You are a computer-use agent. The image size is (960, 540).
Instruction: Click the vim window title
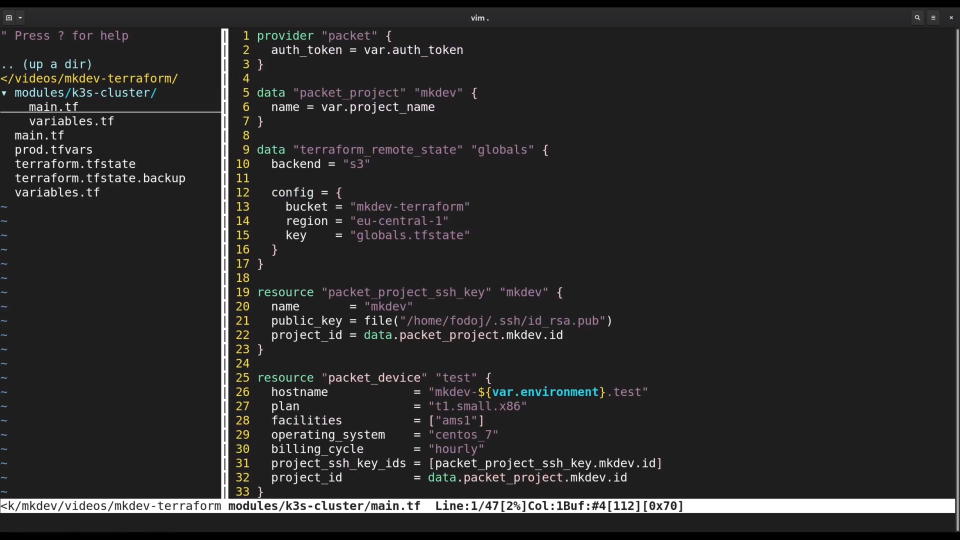(x=480, y=18)
